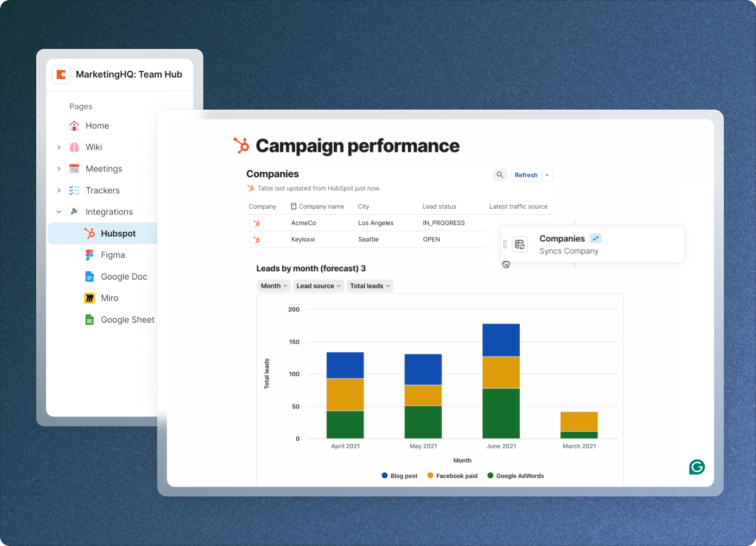Toggle the Facebook paid legend entry
Viewport: 756px width, 546px height.
click(452, 476)
